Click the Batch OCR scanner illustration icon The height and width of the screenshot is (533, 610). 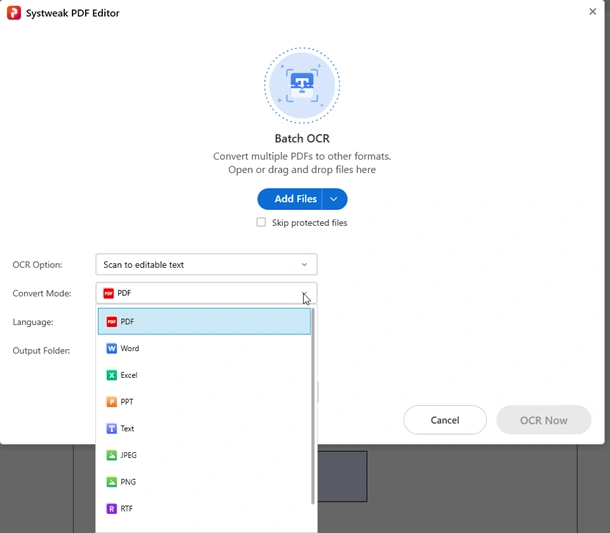click(x=302, y=86)
